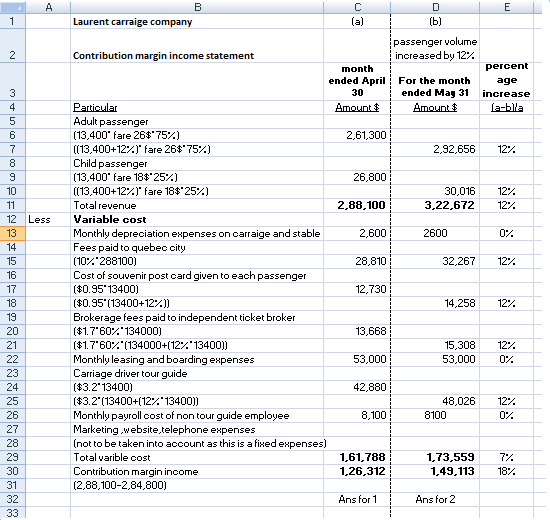Select the 7% increase cell
The image size is (550, 520).
pyautogui.click(x=507, y=457)
